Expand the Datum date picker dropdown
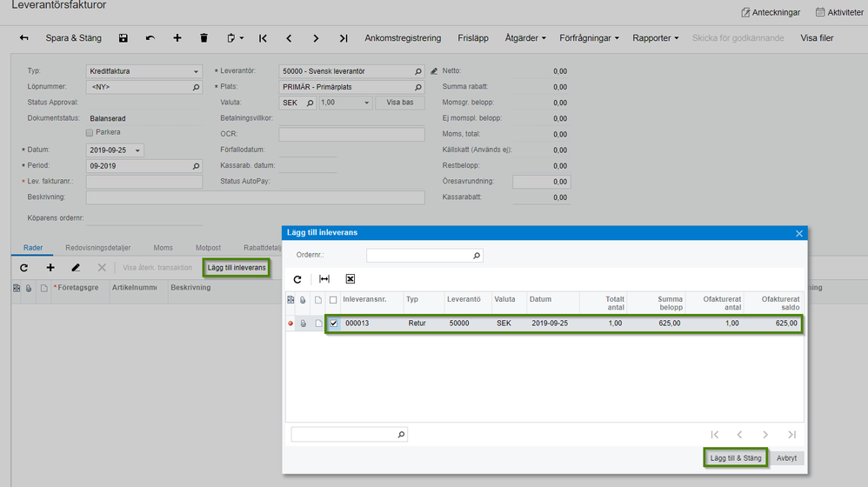868x487 pixels. (137, 150)
